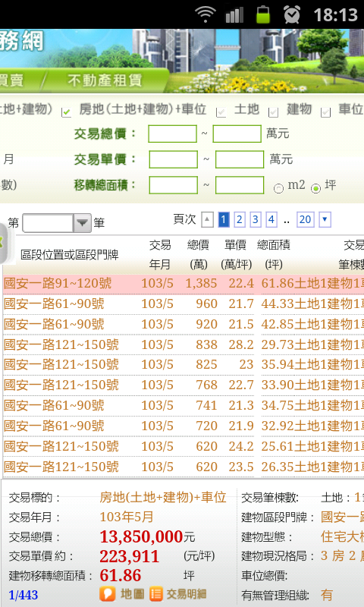Image resolution: width=364 pixels, height=607 pixels.
Task: Go to results page 2
Action: (240, 220)
